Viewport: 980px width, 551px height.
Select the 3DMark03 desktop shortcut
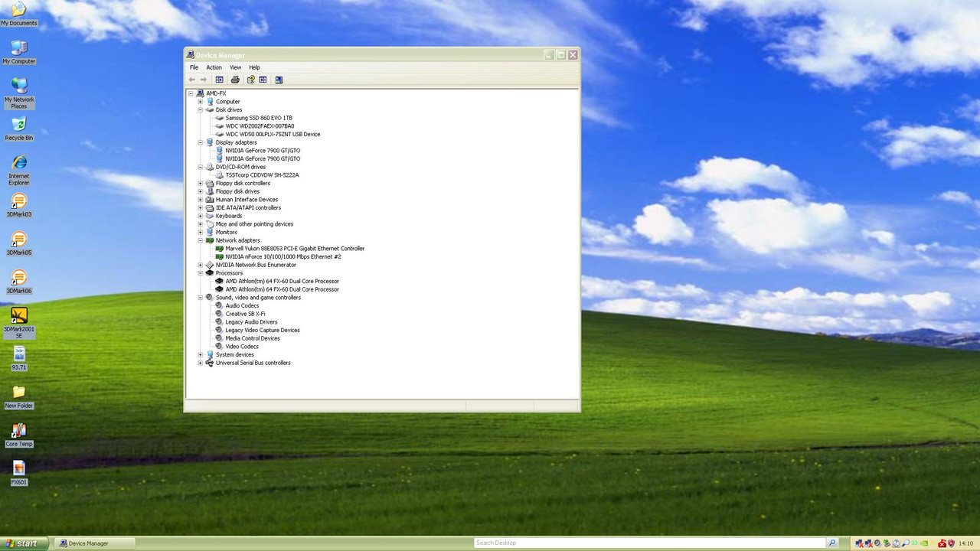click(x=19, y=205)
